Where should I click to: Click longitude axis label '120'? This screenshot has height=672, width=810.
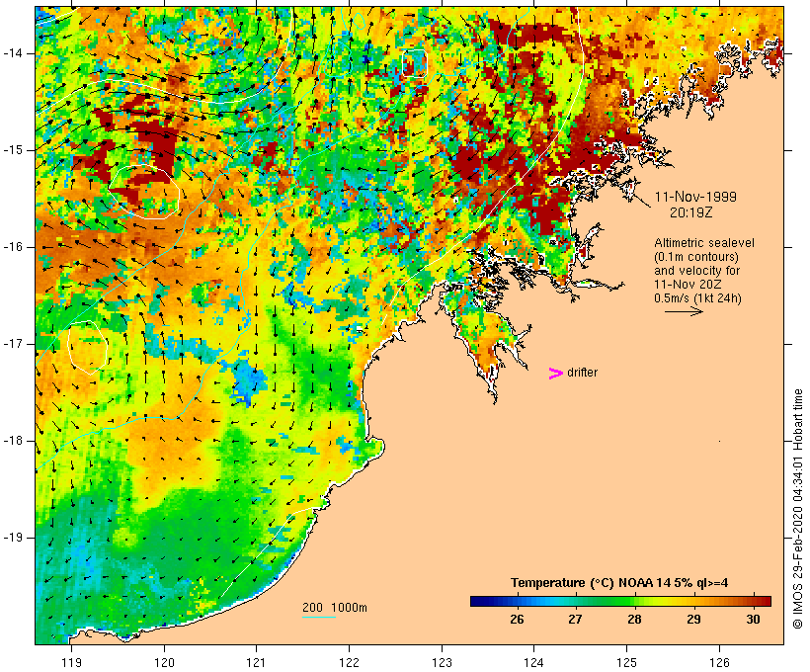[x=164, y=662]
